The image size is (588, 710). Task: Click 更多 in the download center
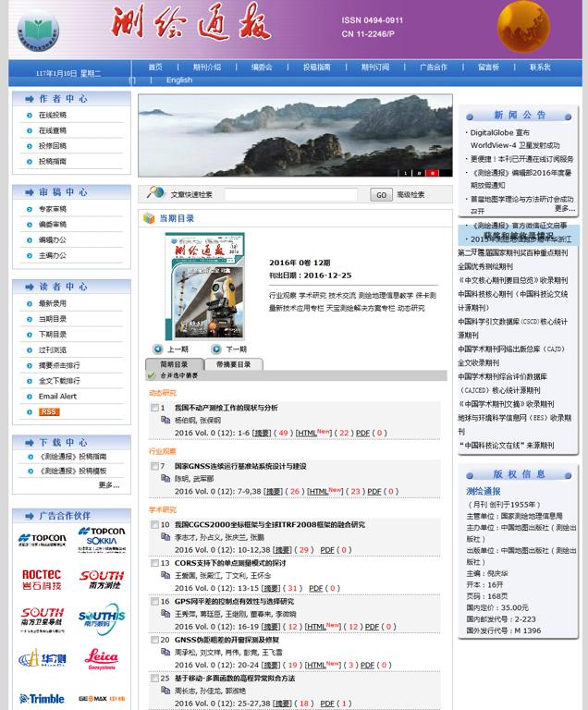[x=109, y=485]
